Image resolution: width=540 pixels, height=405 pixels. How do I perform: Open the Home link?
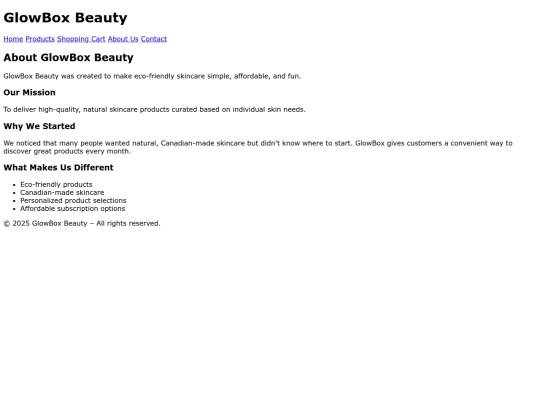coord(13,39)
